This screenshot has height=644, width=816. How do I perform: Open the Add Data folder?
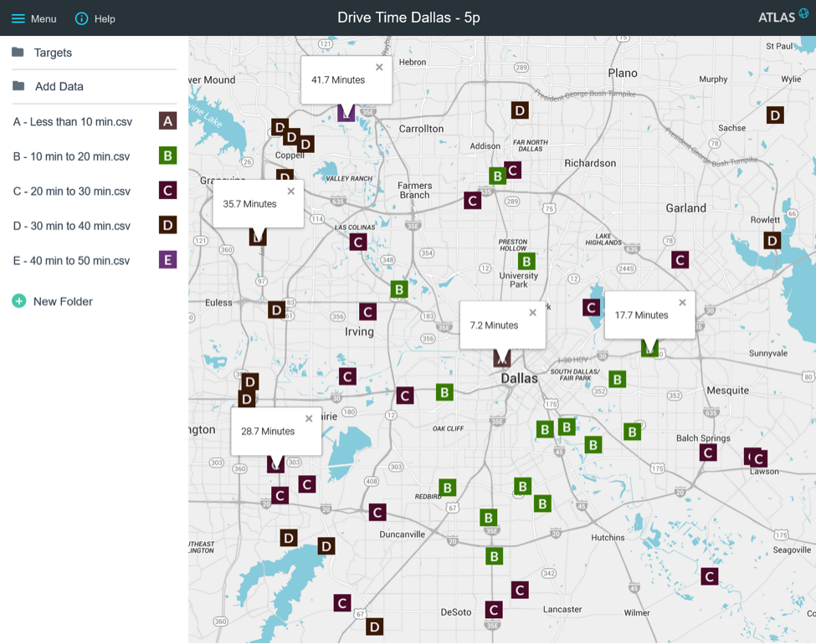point(48,86)
